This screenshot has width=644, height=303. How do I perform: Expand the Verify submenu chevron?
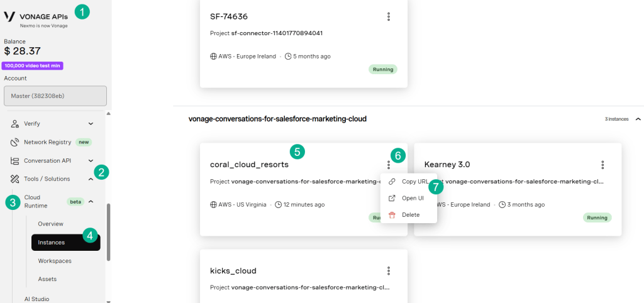pos(91,124)
